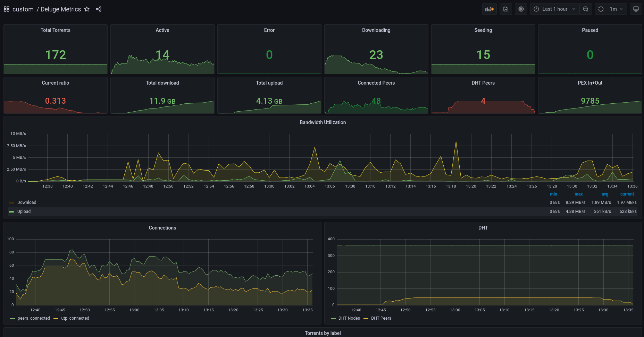Open the Seeding panel title menu
644x337 pixels.
click(x=483, y=30)
